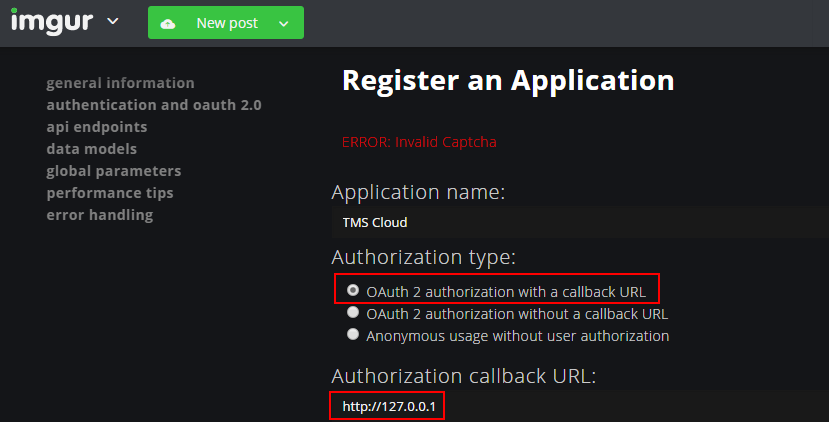Screen dimensions: 829x422
Task: Navigate to data models section
Action: (x=91, y=149)
